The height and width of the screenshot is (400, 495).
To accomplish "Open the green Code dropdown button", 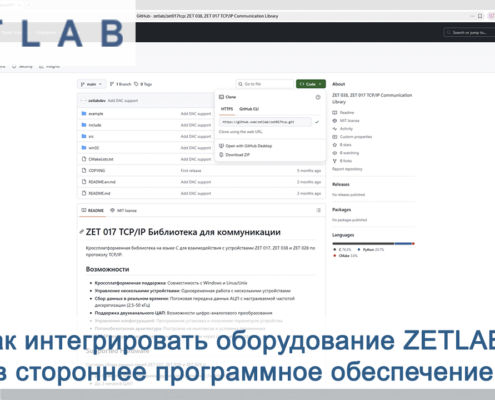I will pos(311,84).
